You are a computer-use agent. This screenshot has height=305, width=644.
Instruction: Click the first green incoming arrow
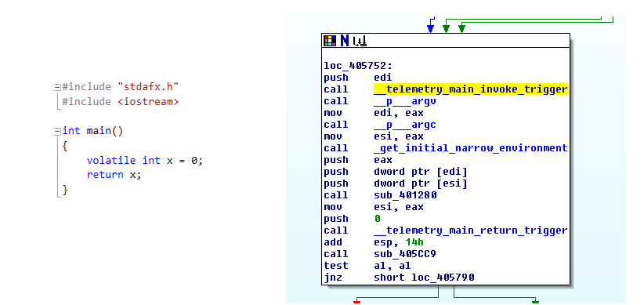coord(446,28)
